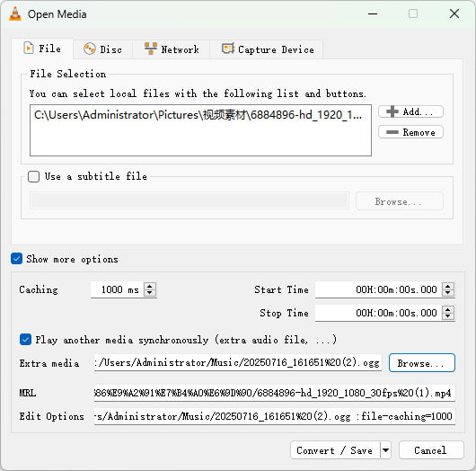
Task: Select the 6884896-hd_1920 file entry in list
Action: click(198, 115)
